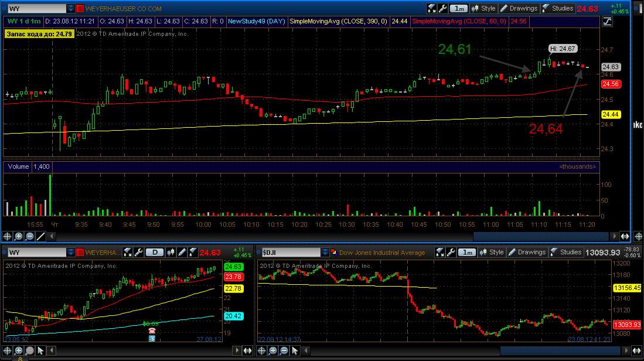This screenshot has height=361, width=644.
Task: Zoom in on the WY daily chart
Action: point(19,350)
